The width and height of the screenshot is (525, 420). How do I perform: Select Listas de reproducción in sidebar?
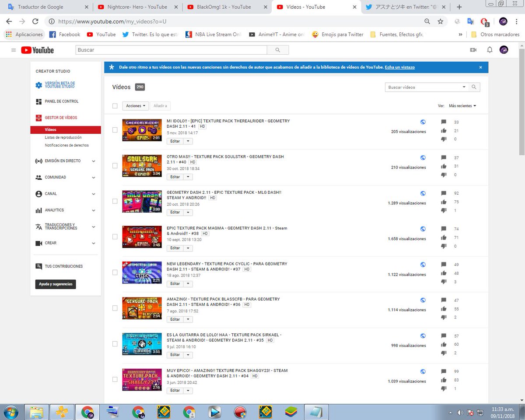pyautogui.click(x=63, y=137)
